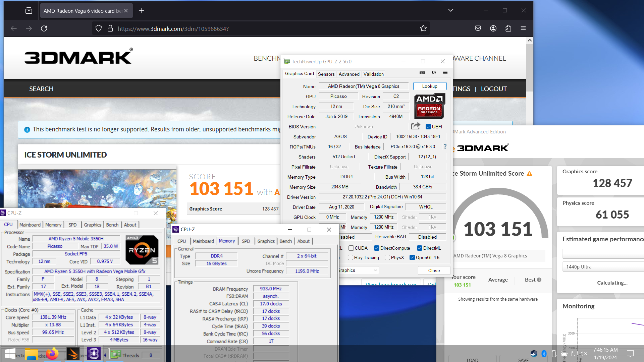The width and height of the screenshot is (644, 362).
Task: Open the GPU selection dropdown in GPU-Z
Action: click(x=359, y=270)
